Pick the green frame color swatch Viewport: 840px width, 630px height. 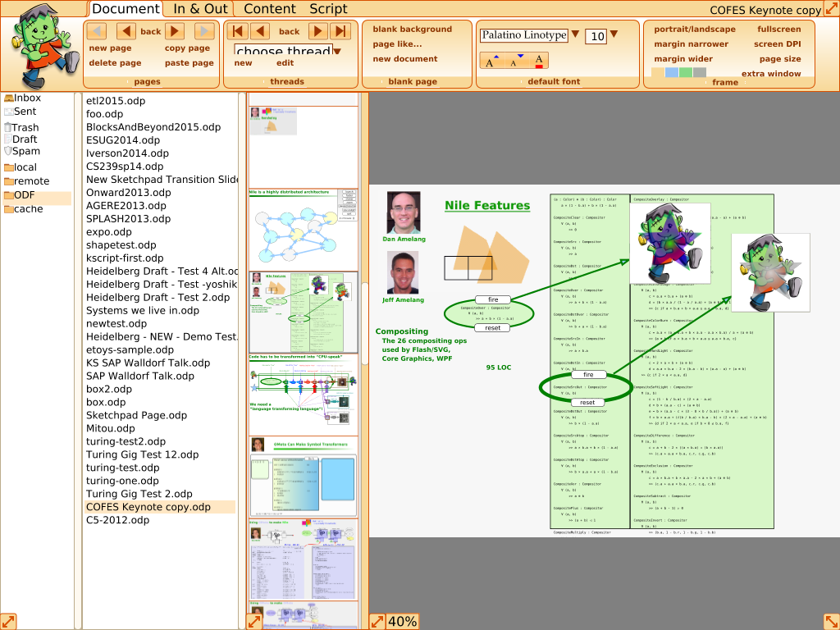[686, 72]
